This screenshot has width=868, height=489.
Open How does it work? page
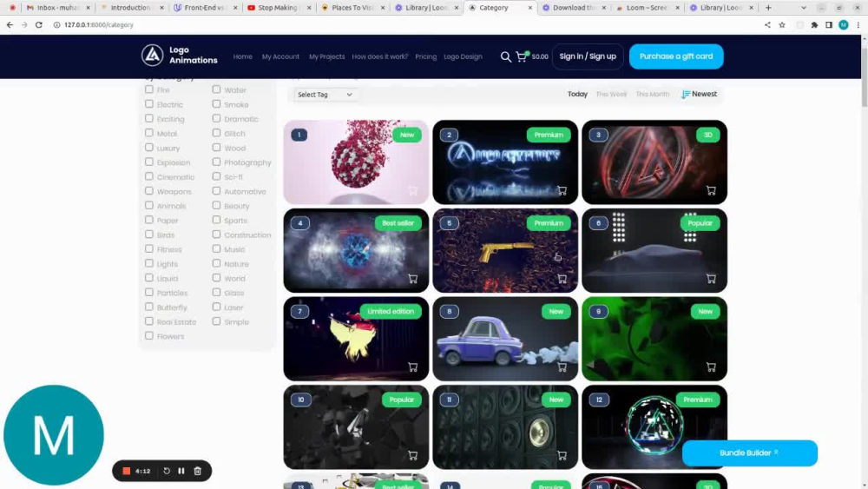(x=380, y=56)
